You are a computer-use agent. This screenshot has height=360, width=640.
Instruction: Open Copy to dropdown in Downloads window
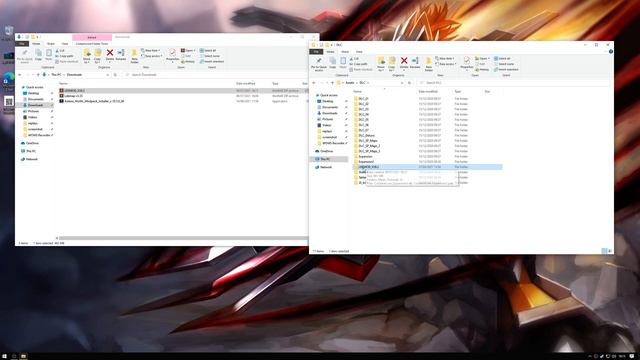click(x=98, y=56)
